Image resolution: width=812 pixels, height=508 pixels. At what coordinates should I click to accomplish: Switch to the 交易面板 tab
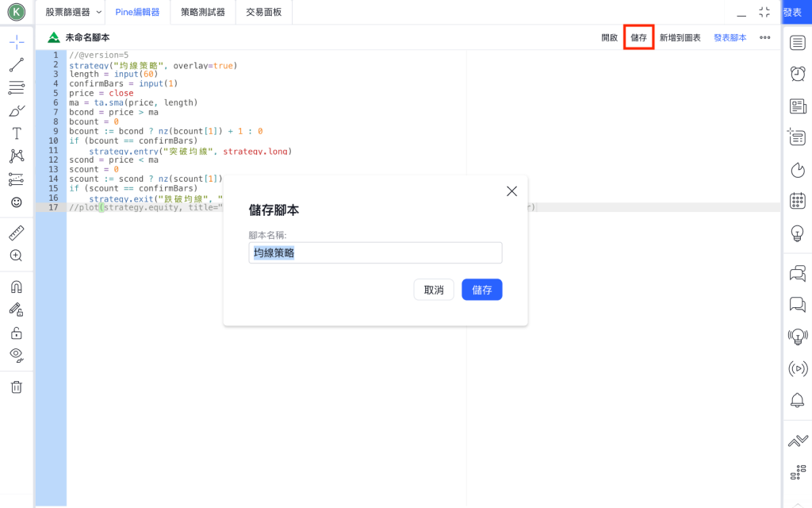[x=263, y=12]
